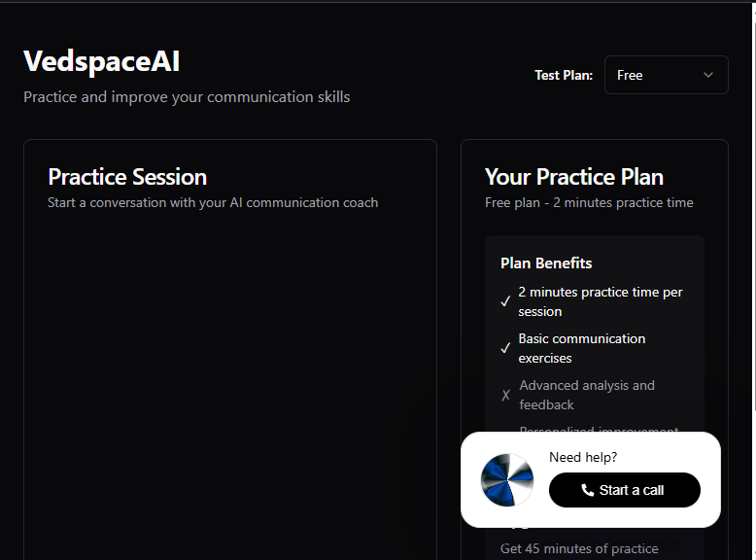Expand the Test Plan dropdown chevron
The width and height of the screenshot is (756, 560).
pos(707,75)
